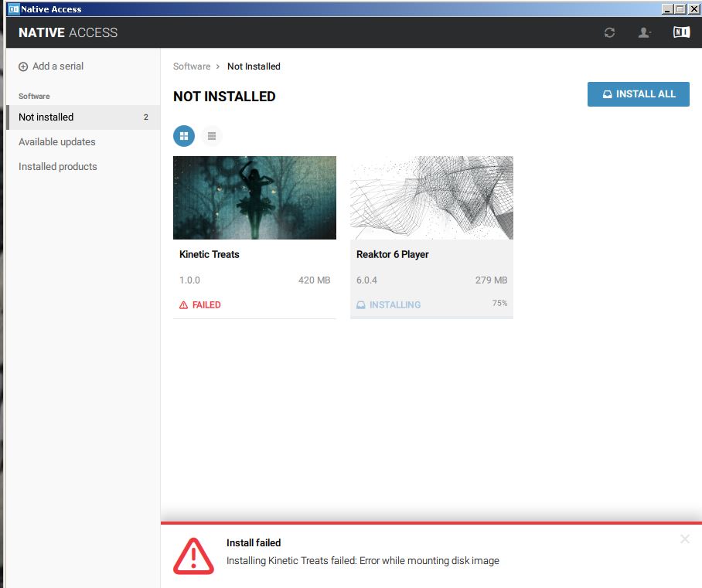This screenshot has height=588, width=702.
Task: Click the refresh icon in header
Action: (x=609, y=32)
